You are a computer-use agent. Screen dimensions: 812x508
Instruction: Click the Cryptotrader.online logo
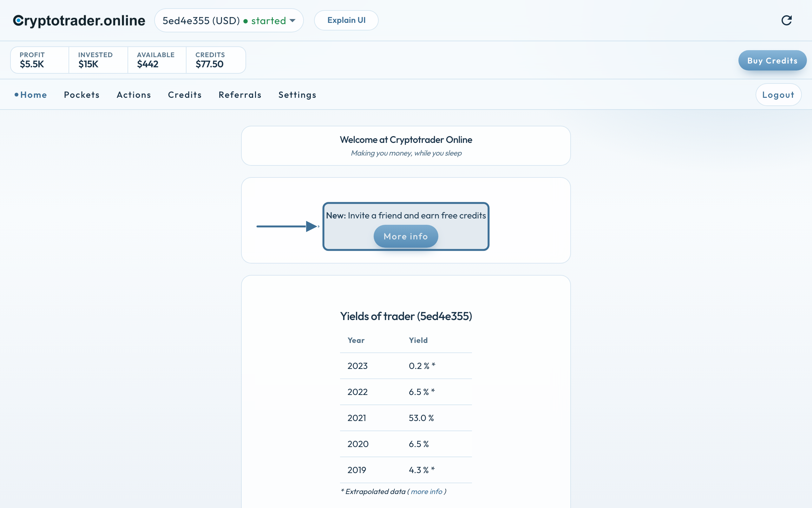(79, 21)
